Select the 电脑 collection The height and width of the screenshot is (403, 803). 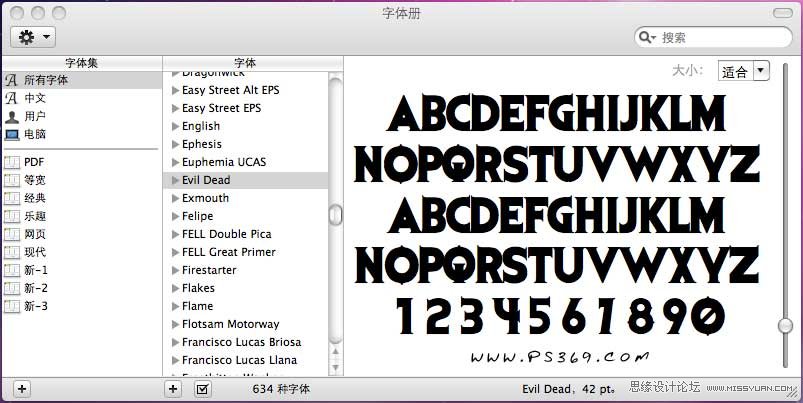pyautogui.click(x=82, y=134)
